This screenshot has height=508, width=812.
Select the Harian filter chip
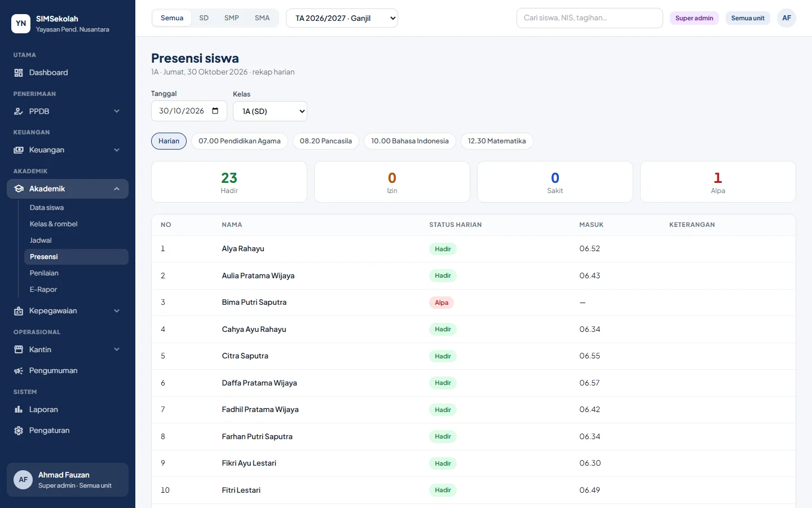pos(169,141)
